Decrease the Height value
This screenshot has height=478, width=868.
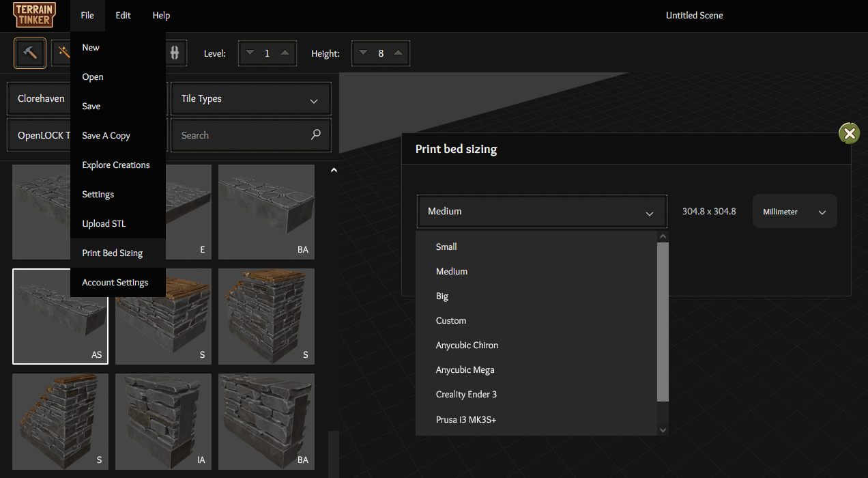coord(363,53)
